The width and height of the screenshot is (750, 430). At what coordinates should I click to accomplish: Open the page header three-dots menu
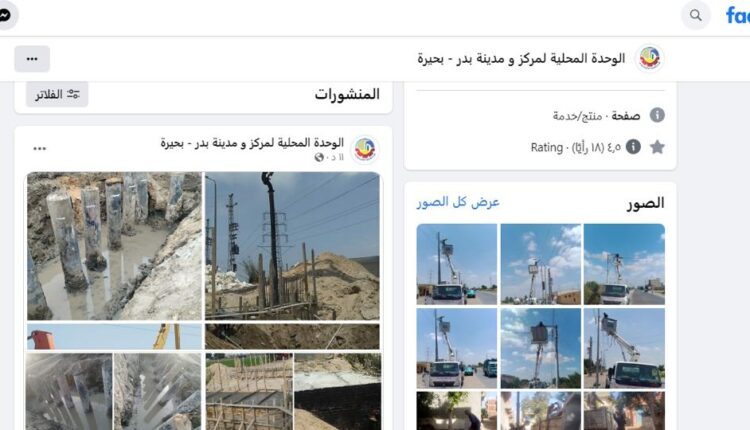tap(32, 59)
